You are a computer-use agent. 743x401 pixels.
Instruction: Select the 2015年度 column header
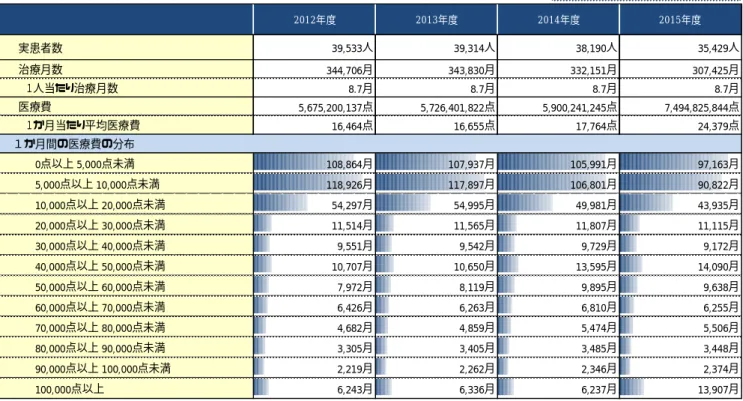tap(680, 19)
